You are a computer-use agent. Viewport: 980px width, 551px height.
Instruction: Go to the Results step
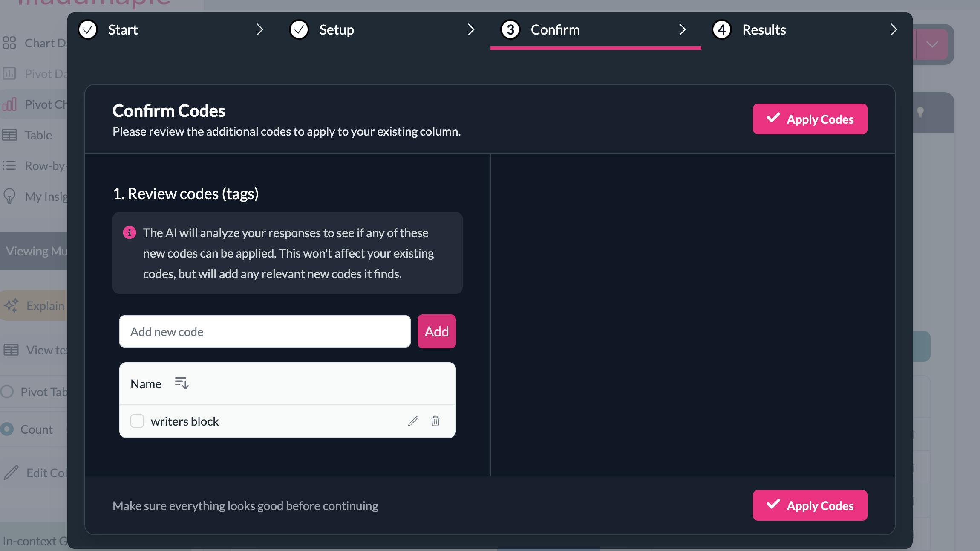pos(764,30)
